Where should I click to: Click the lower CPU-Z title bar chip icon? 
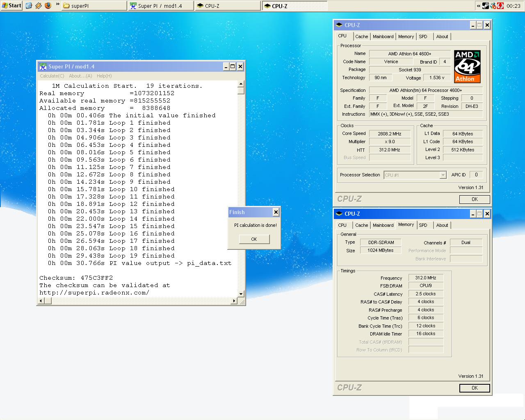(x=339, y=214)
